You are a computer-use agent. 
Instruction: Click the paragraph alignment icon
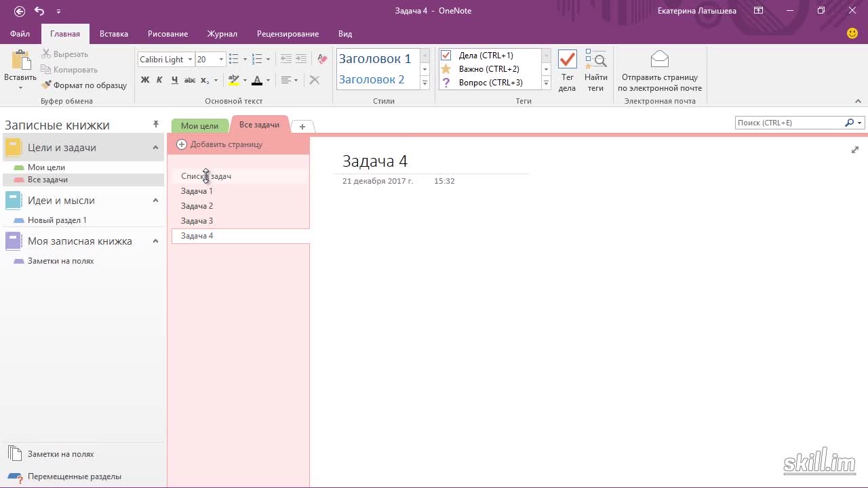click(286, 80)
